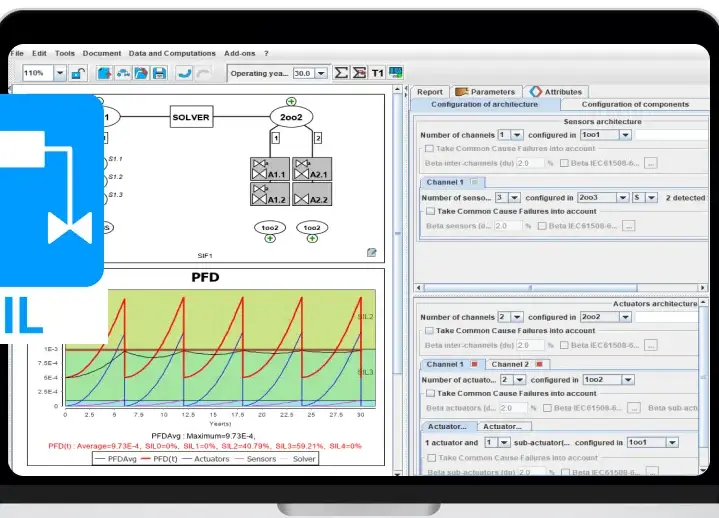Toggle Beta IEC61508 in Actuators inter-channels row

tap(564, 345)
